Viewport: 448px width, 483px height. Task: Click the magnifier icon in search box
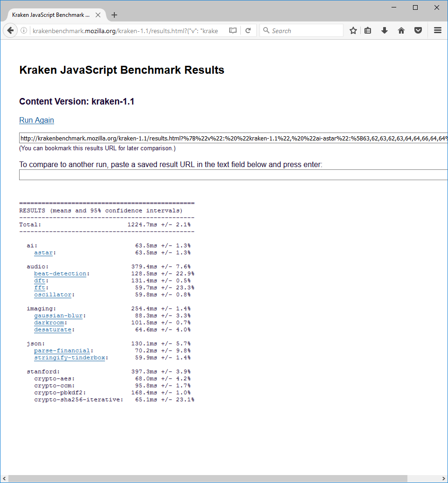(266, 30)
